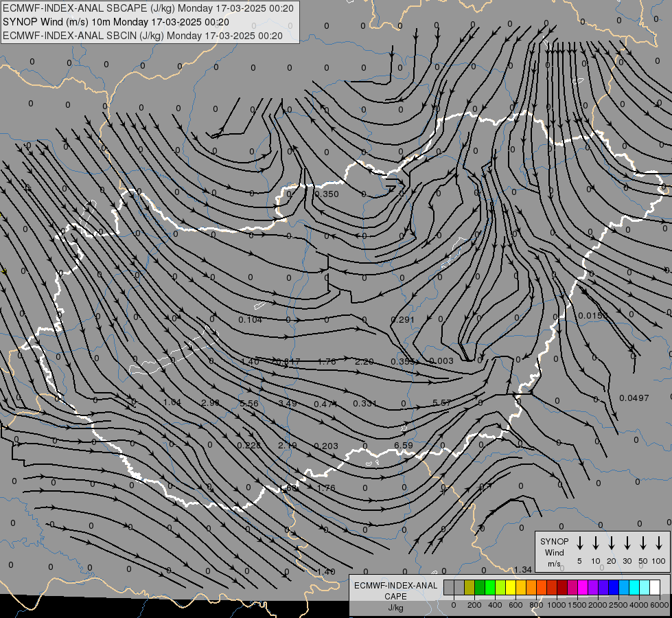The height and width of the screenshot is (618, 672).
Task: Pick the 2000 tick label on CAPE scale
Action: pos(597,605)
